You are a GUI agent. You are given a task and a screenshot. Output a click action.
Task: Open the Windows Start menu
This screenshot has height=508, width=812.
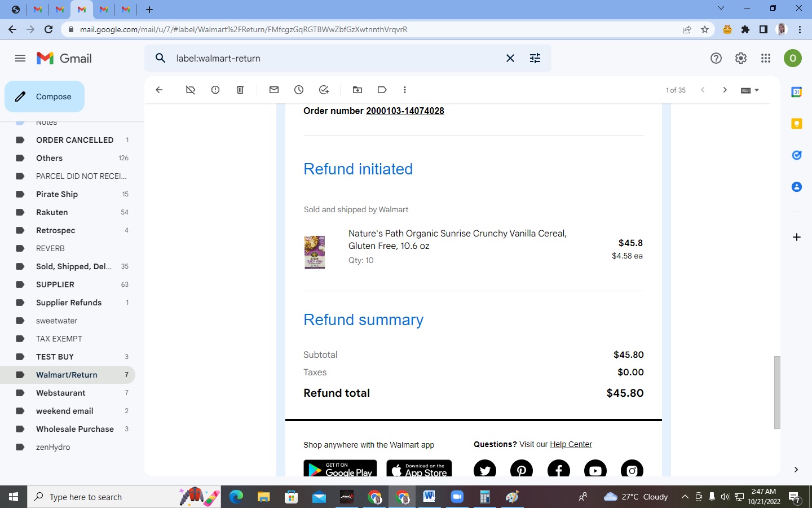coord(14,497)
